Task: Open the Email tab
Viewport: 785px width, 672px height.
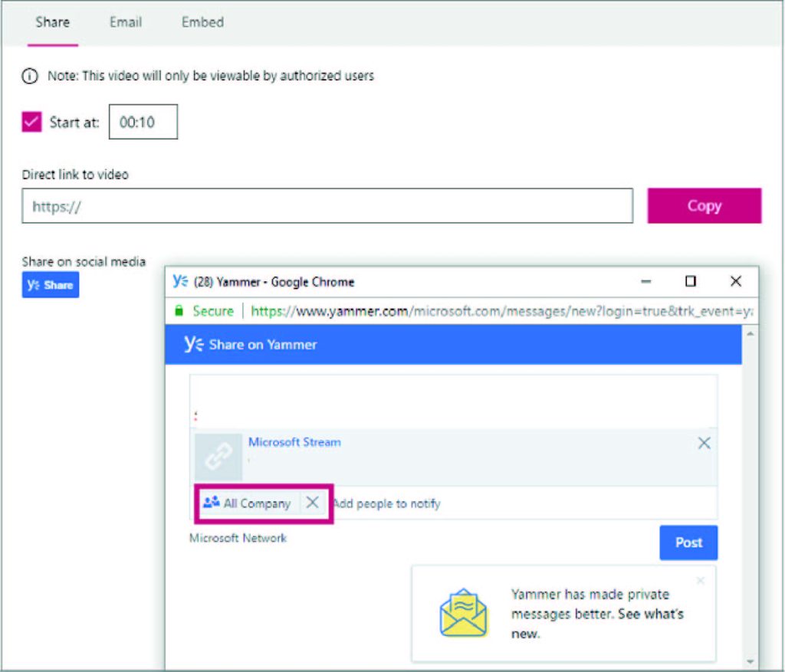Action: tap(126, 22)
